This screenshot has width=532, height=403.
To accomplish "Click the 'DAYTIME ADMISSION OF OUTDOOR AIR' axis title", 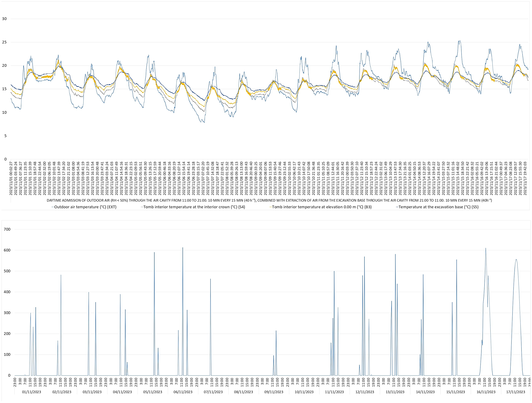I will point(269,200).
